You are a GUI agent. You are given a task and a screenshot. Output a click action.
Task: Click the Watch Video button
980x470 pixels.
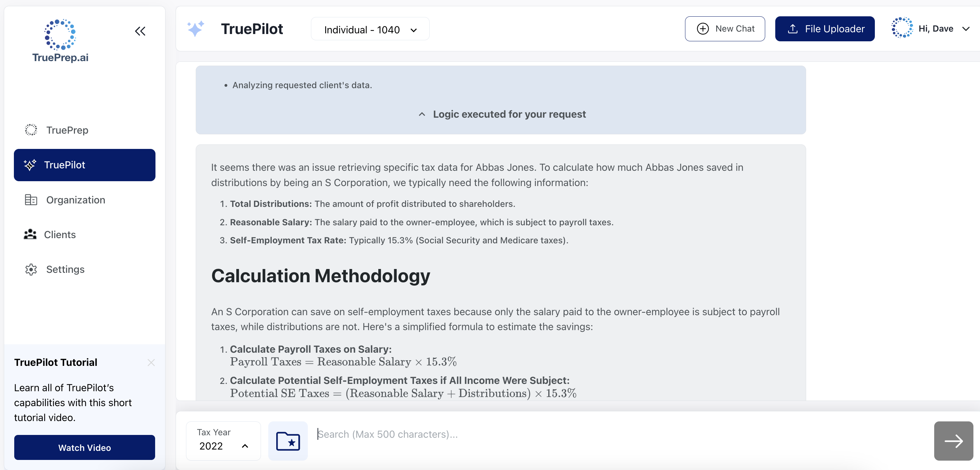(84, 447)
